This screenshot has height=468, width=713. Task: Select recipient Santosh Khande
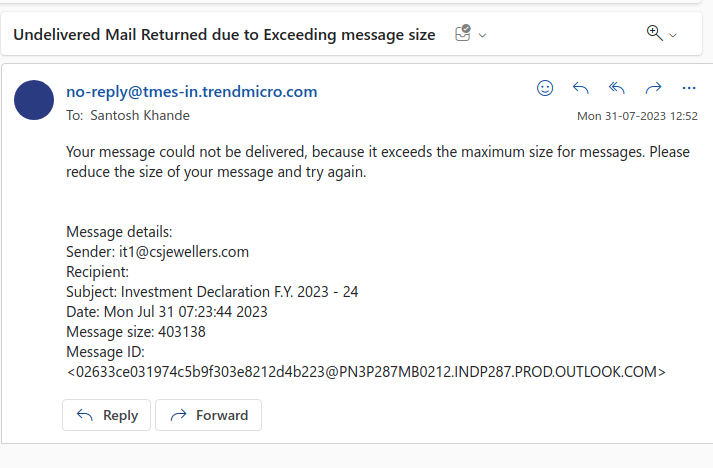coord(140,116)
